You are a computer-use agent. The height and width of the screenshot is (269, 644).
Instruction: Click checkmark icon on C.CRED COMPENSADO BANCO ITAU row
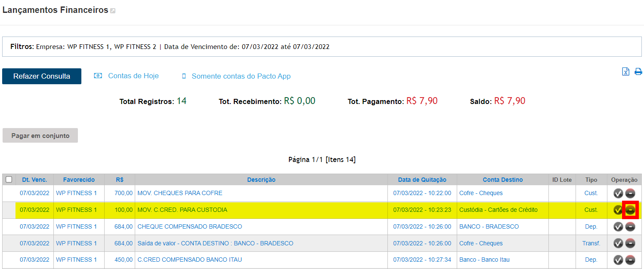tap(618, 260)
